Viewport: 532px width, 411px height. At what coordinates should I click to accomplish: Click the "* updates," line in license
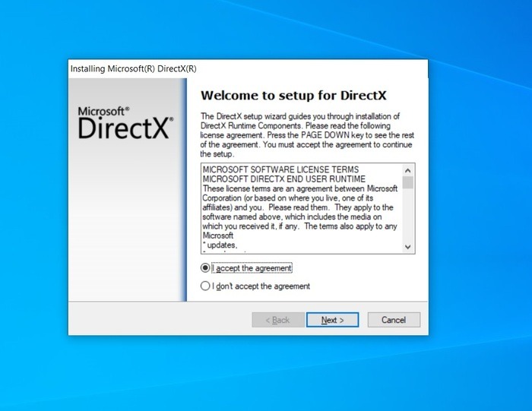(220, 245)
